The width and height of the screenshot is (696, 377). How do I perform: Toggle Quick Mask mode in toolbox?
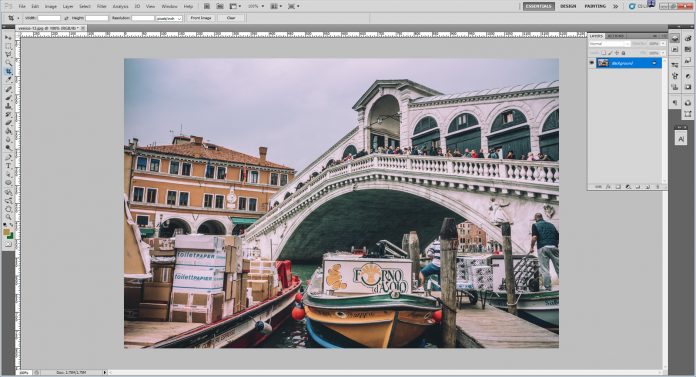pyautogui.click(x=8, y=244)
